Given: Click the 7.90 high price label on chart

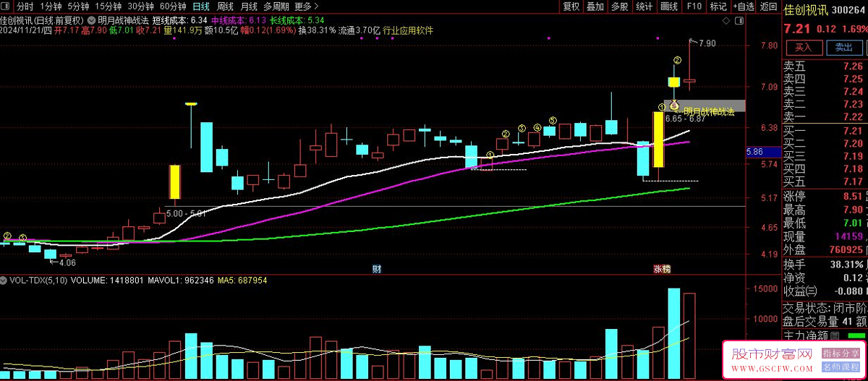Looking at the screenshot, I should point(707,43).
